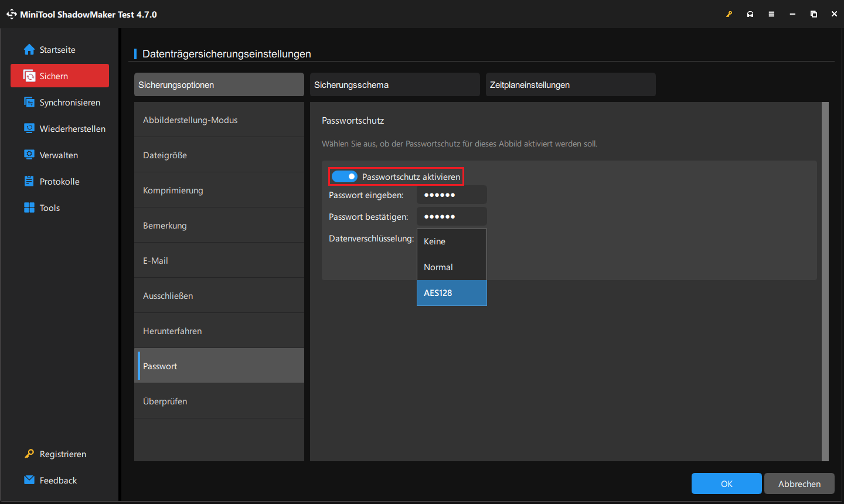Choose AES128 in encryption dropdown
This screenshot has height=504, width=844.
pyautogui.click(x=452, y=293)
